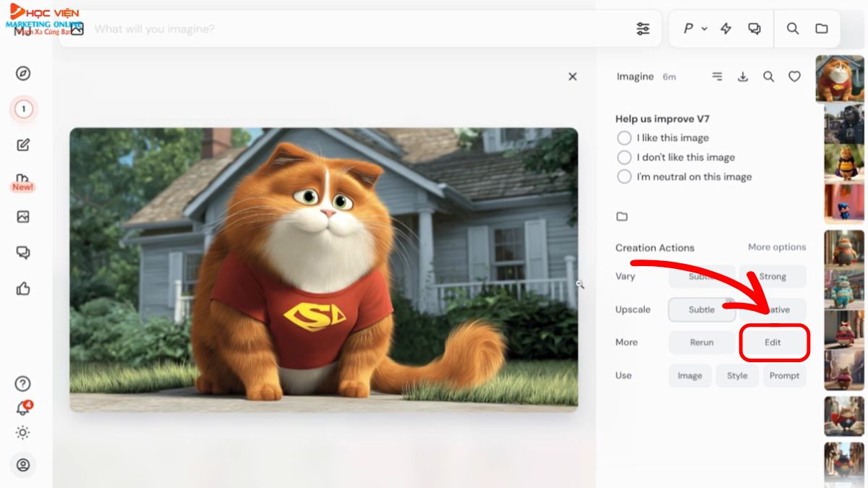Open the conversation icon in top bar
The width and height of the screenshot is (868, 488).
point(754,29)
